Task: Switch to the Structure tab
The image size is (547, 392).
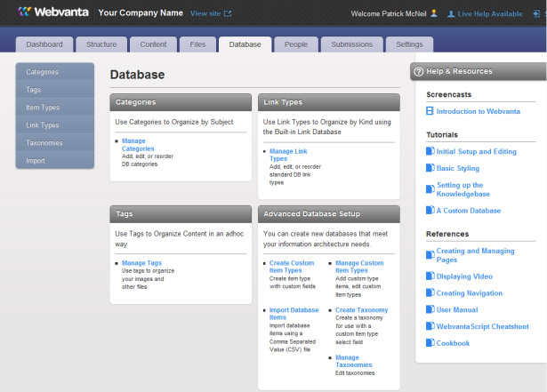Action: 101,44
